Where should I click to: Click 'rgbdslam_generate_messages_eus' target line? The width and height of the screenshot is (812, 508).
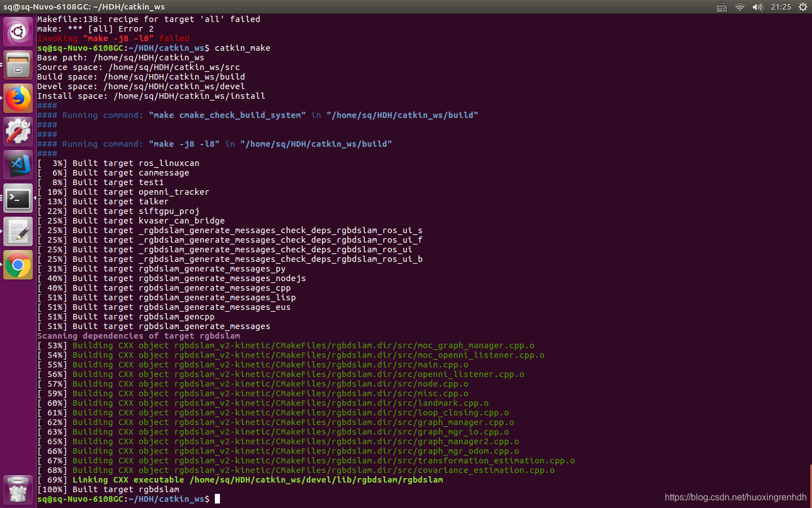164,307
